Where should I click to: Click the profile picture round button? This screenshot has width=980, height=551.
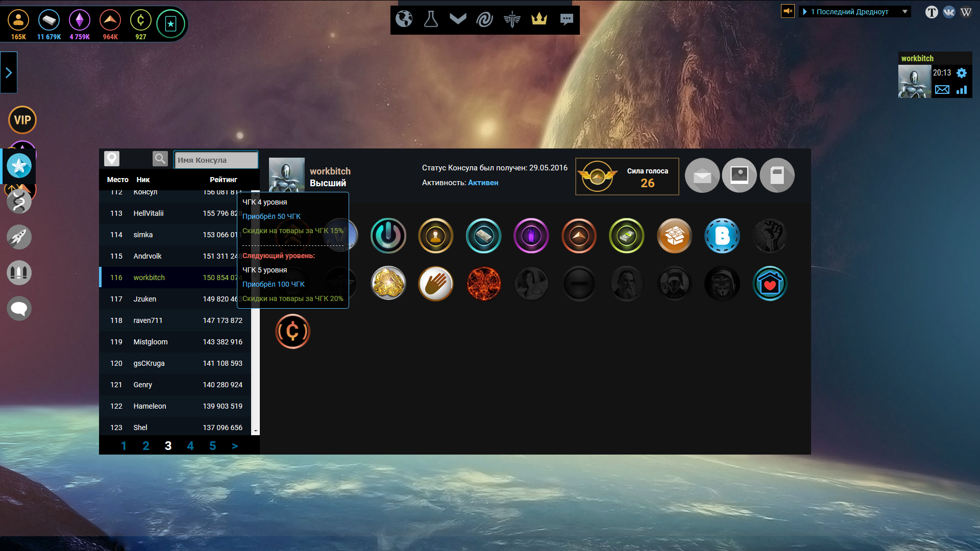click(739, 176)
